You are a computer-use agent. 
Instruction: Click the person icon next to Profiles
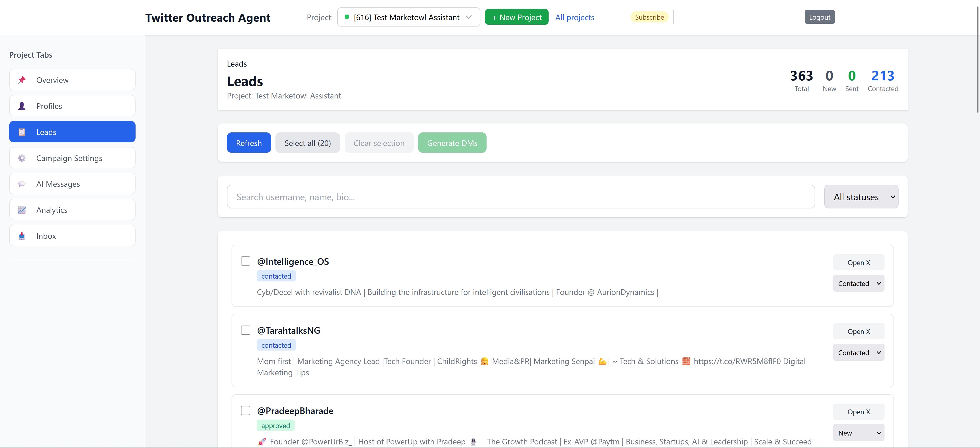pyautogui.click(x=22, y=106)
